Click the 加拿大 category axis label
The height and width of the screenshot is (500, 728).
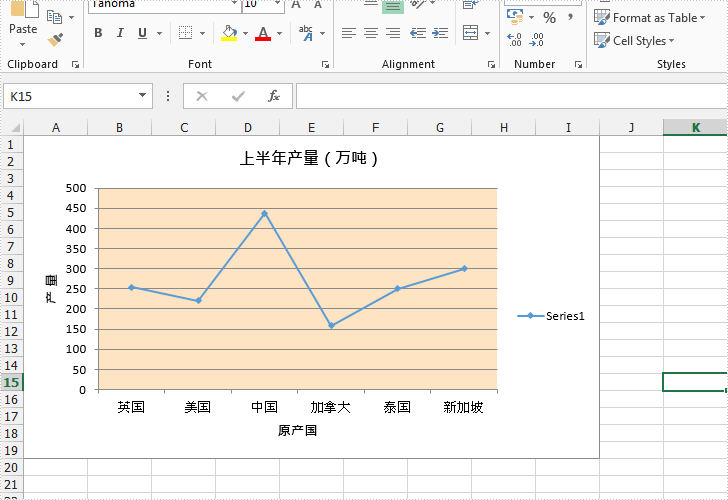coord(330,407)
